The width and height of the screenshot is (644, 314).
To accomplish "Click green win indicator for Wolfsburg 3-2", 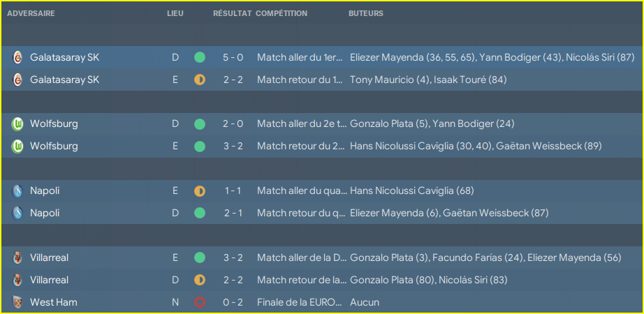I will (x=200, y=146).
